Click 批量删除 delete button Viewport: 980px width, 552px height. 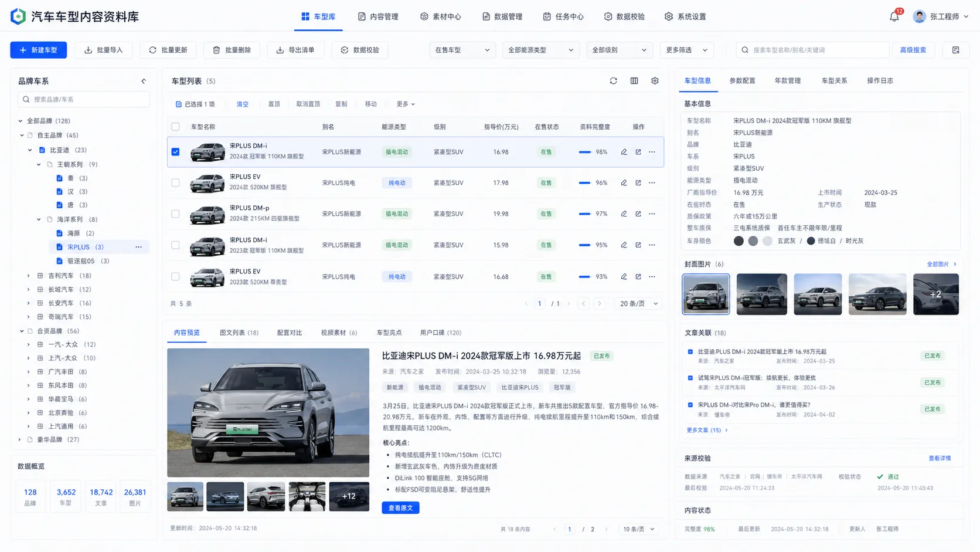pos(232,50)
